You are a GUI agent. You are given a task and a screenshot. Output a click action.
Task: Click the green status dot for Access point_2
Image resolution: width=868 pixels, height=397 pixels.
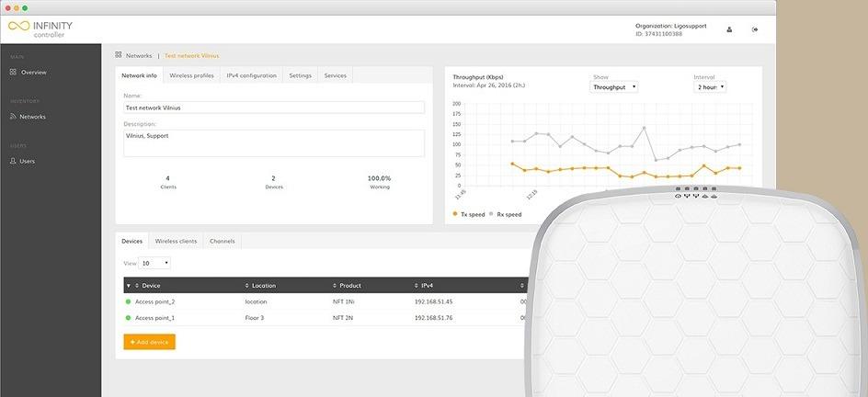click(x=129, y=301)
